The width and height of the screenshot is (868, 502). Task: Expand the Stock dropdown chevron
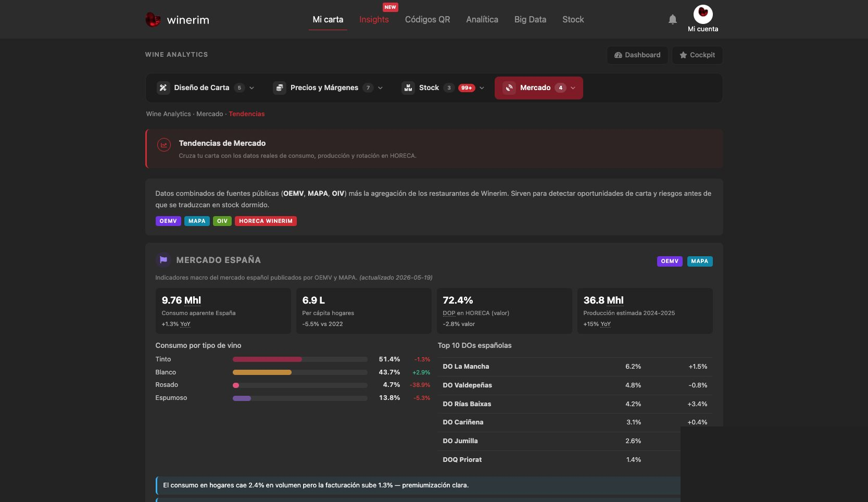point(482,88)
